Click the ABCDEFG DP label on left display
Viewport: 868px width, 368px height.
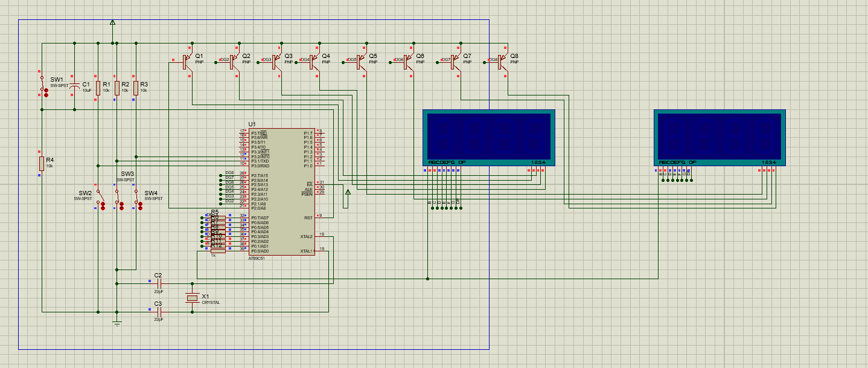[x=447, y=163]
